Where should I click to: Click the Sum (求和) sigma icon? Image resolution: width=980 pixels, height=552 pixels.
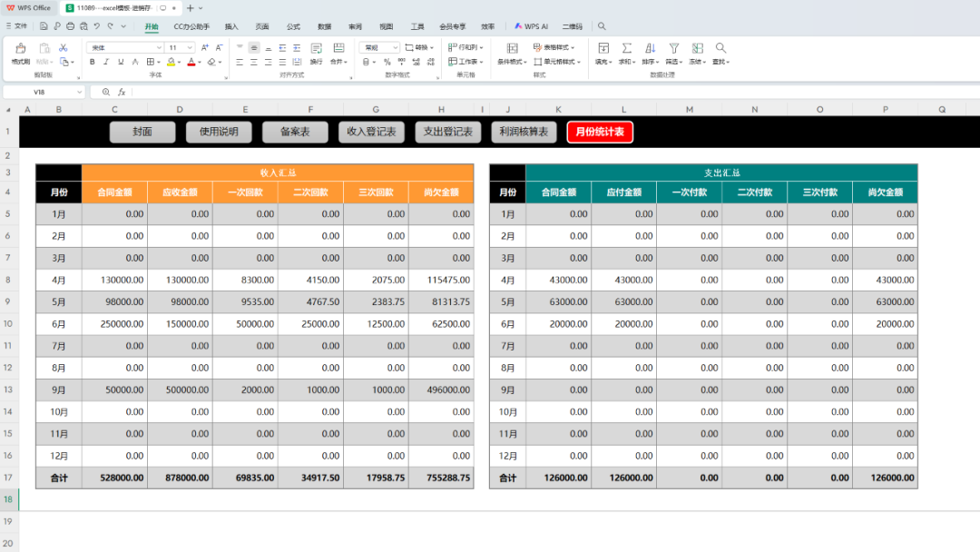(626, 48)
